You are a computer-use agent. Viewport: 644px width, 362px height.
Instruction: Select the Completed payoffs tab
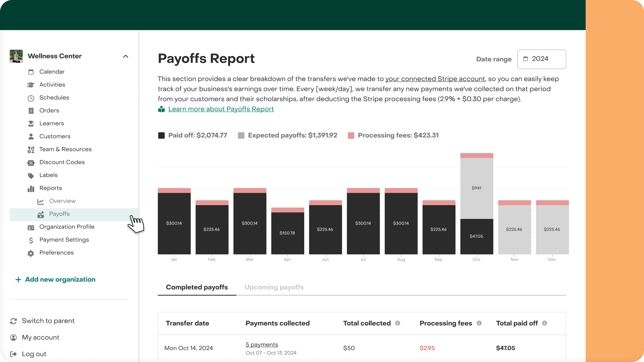click(197, 287)
